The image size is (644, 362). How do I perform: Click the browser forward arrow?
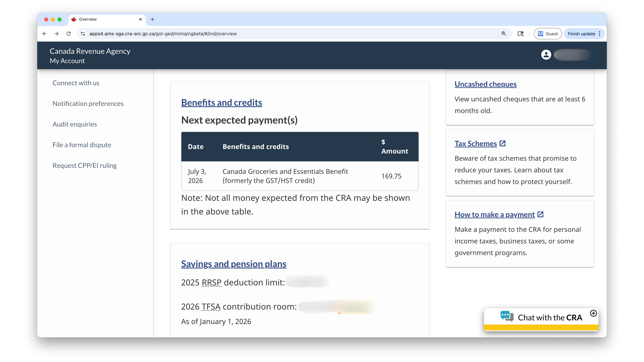(x=57, y=34)
